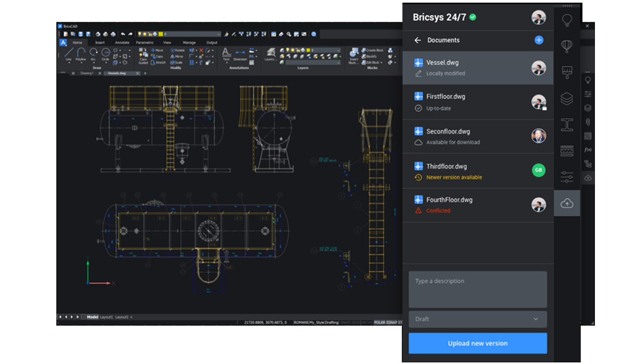Switch to the Layout1 tab
Image resolution: width=638 pixels, height=364 pixels.
106,317
